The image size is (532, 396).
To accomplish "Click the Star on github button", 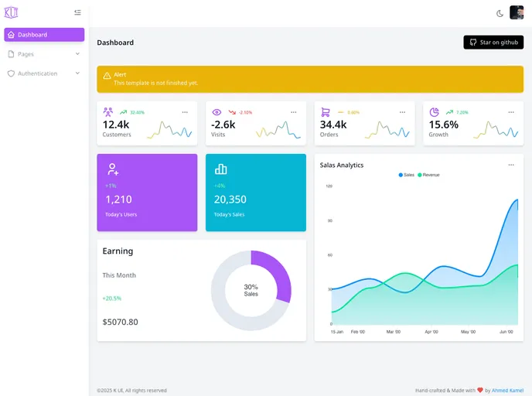I will [493, 43].
